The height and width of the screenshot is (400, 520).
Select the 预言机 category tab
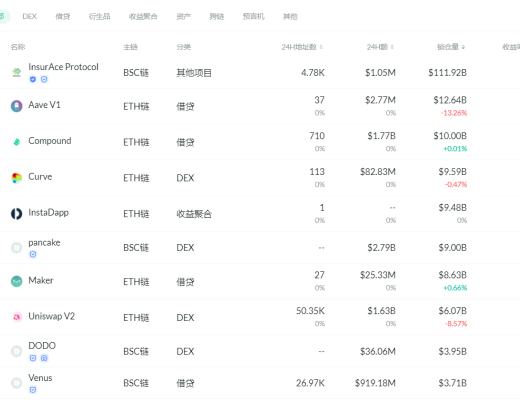point(253,16)
